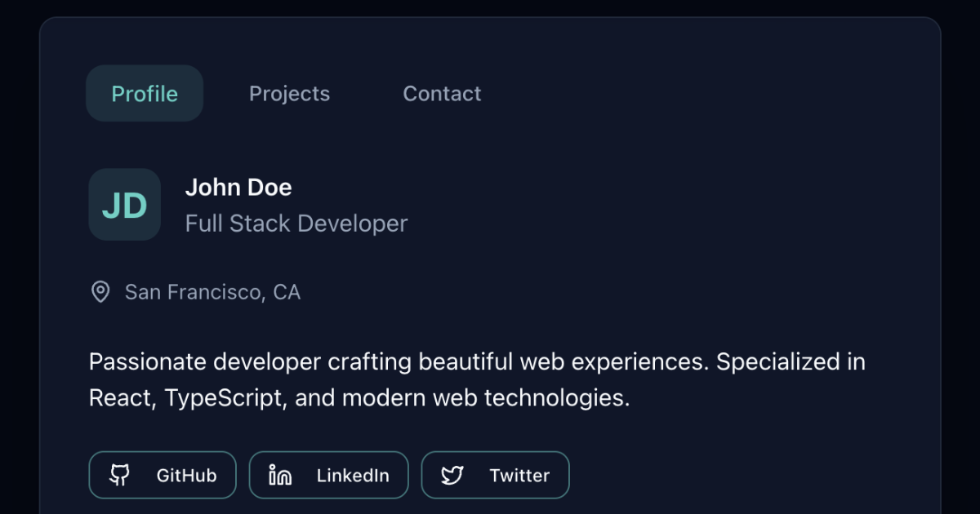
Task: Click the Full Stack Developer subtitle
Action: 296,224
